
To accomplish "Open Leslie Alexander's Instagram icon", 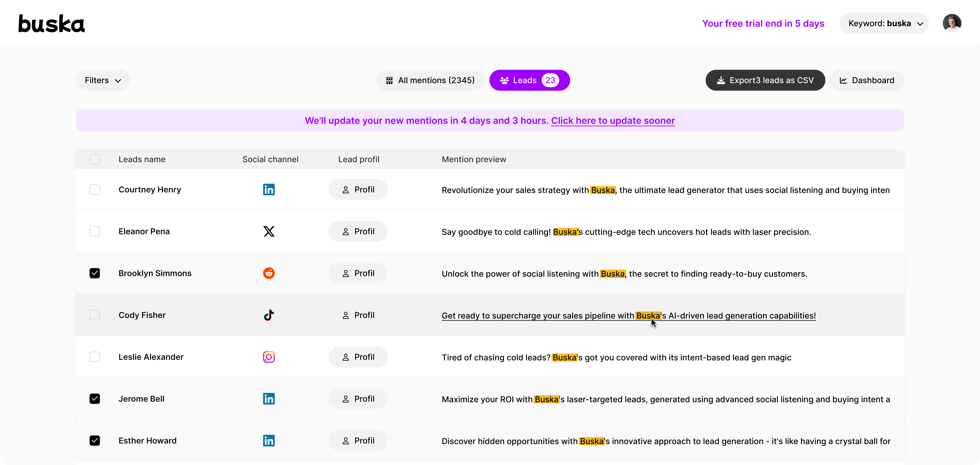I will pyautogui.click(x=269, y=356).
